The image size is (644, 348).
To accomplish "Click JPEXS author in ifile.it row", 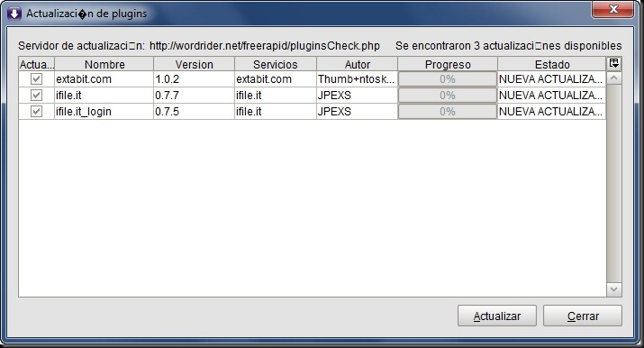I will [x=357, y=96].
